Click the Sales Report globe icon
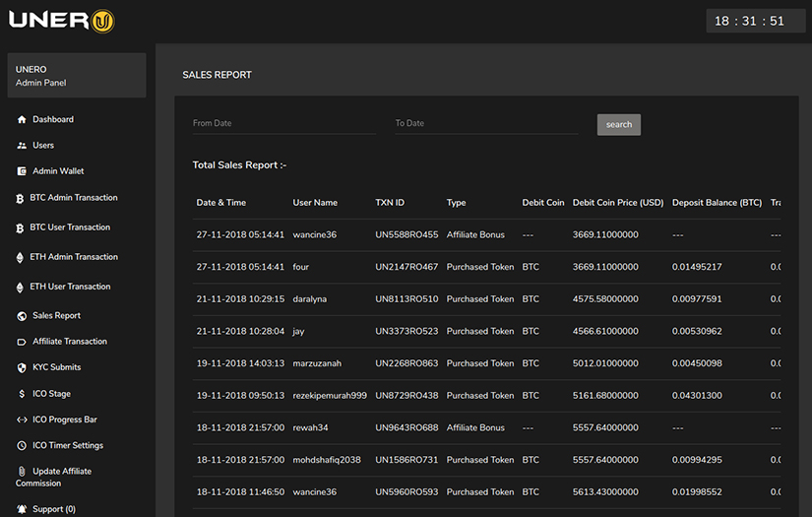Screen dimensions: 812x517 [22, 316]
